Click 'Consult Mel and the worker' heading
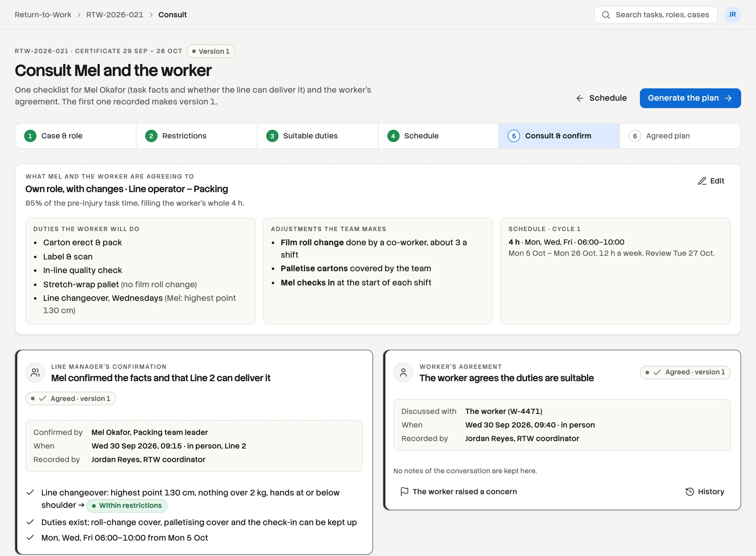This screenshot has width=756, height=556. tap(113, 71)
